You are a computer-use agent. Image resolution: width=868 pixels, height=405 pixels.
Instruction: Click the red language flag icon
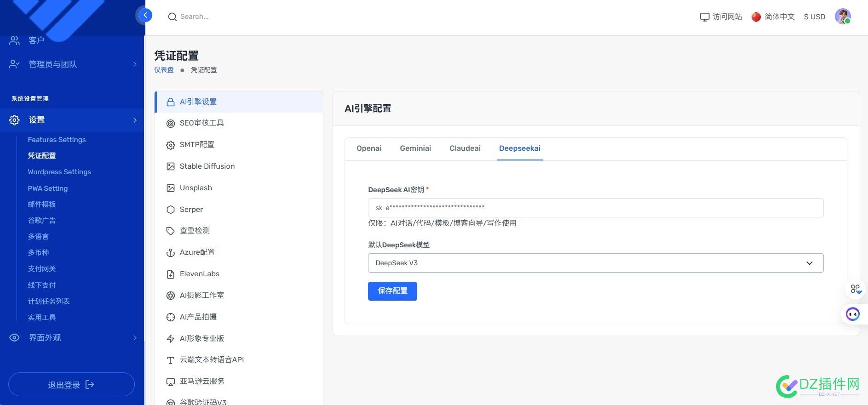[x=756, y=17]
